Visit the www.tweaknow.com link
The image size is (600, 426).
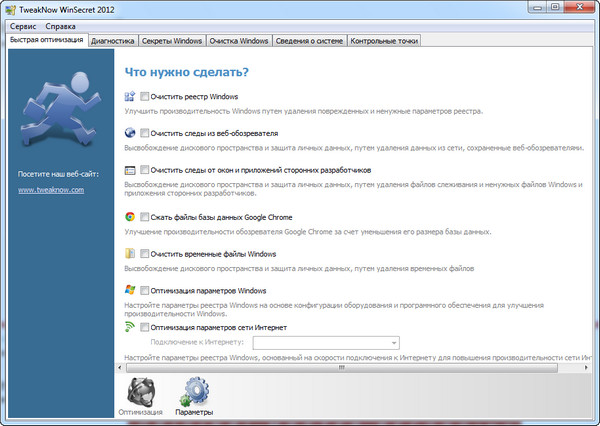51,190
